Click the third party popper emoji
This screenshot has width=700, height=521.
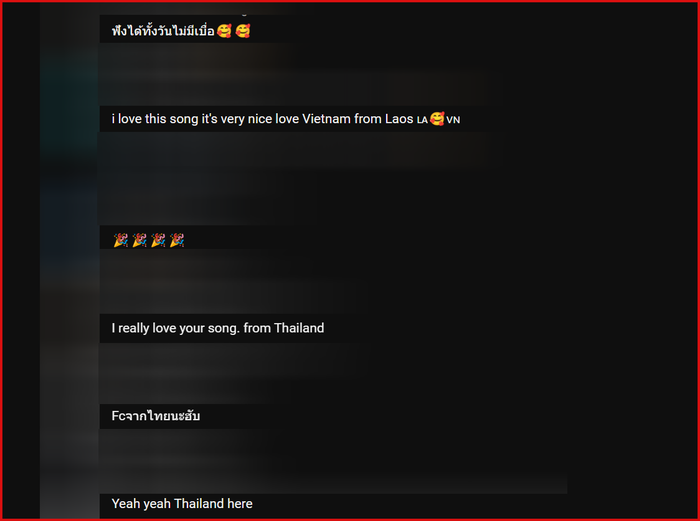158,240
